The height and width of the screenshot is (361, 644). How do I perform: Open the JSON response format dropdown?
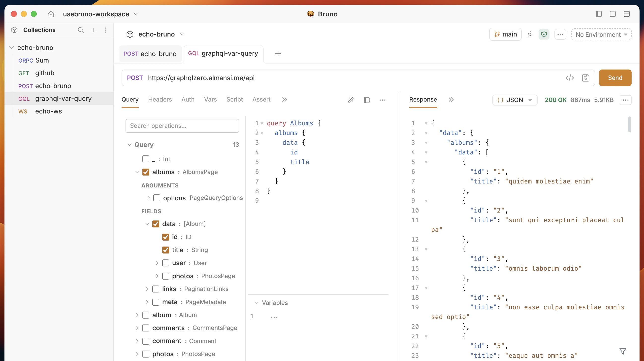tap(515, 100)
